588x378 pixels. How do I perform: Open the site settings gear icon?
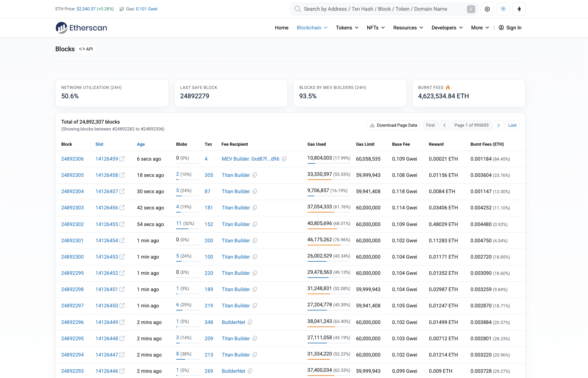pos(487,9)
